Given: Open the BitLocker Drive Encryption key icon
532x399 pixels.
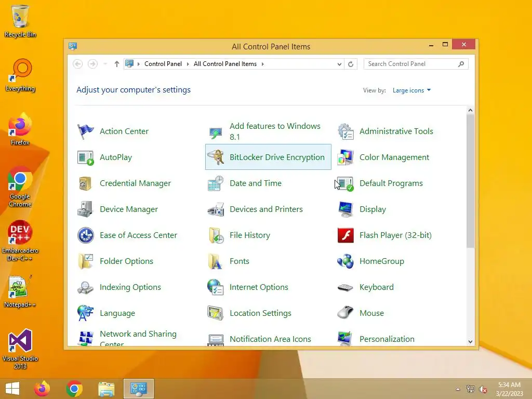Looking at the screenshot, I should (216, 157).
